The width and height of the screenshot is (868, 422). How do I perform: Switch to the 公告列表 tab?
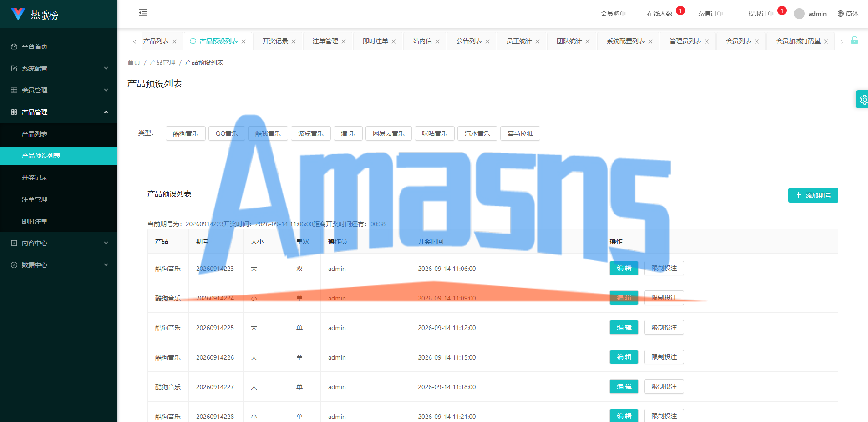point(469,41)
